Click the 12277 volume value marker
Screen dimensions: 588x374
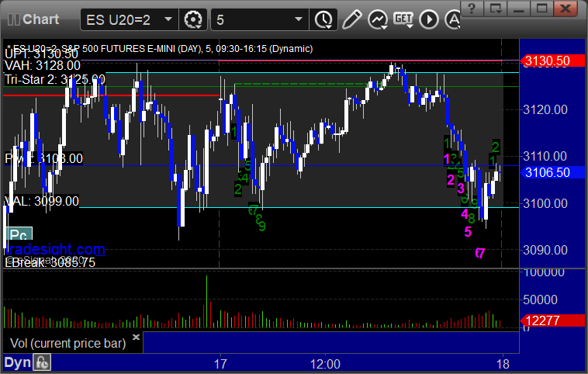(x=552, y=320)
